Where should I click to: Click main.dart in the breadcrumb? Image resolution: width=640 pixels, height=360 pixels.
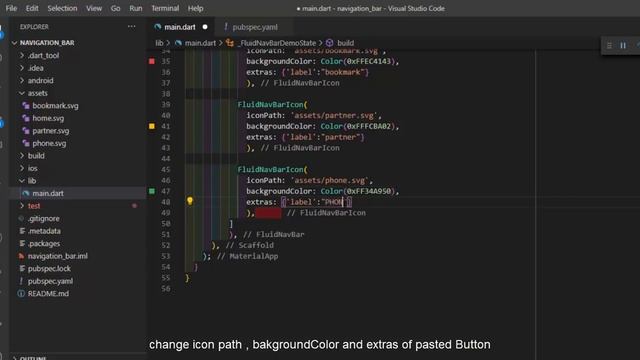200,43
